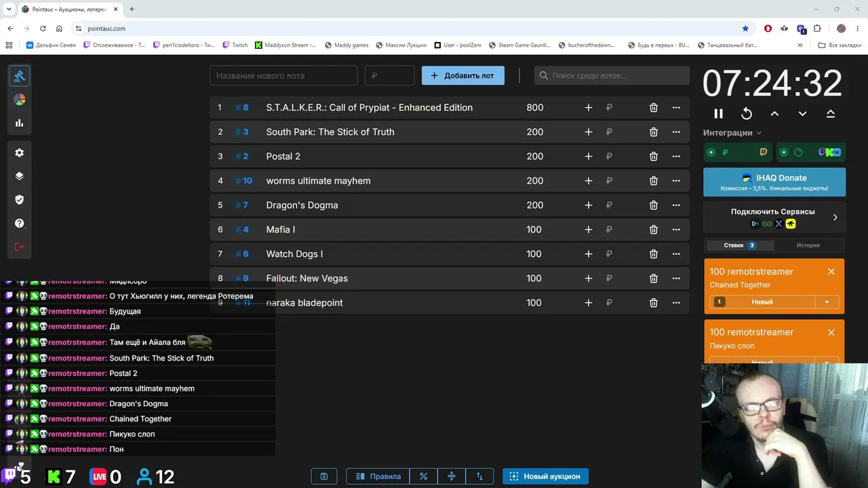Click Новый on Chained Together bid
The image size is (868, 488).
pyautogui.click(x=762, y=302)
